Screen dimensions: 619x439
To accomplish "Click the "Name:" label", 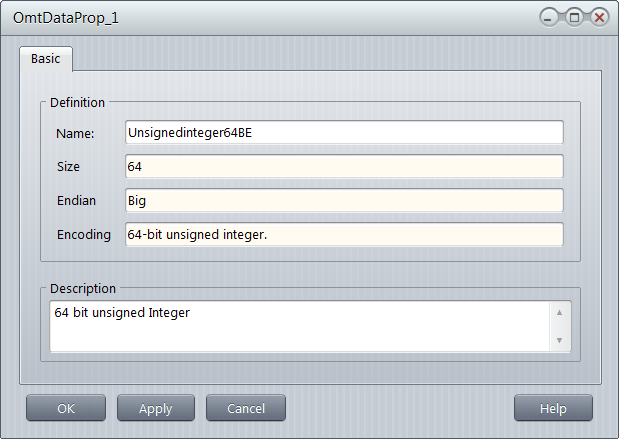I will point(75,133).
